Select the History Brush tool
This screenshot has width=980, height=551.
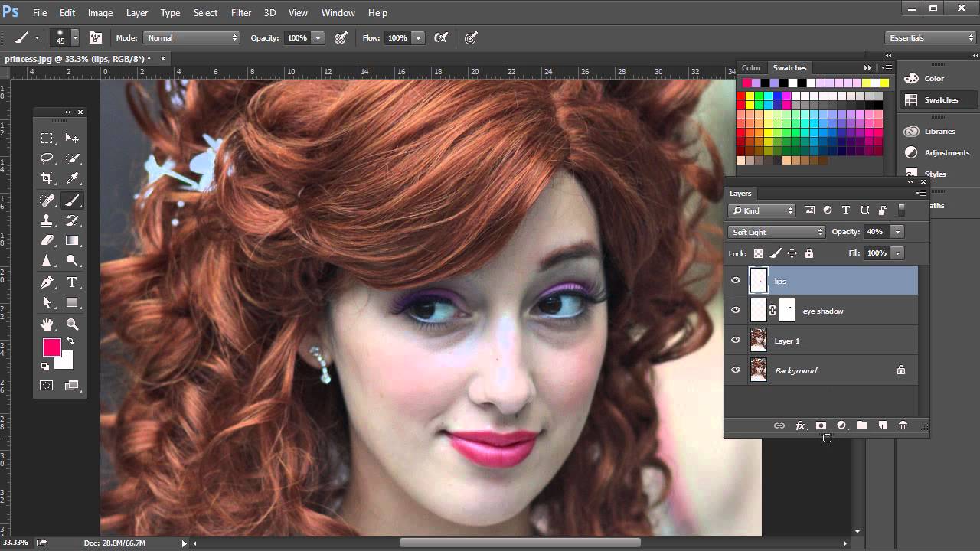[72, 220]
